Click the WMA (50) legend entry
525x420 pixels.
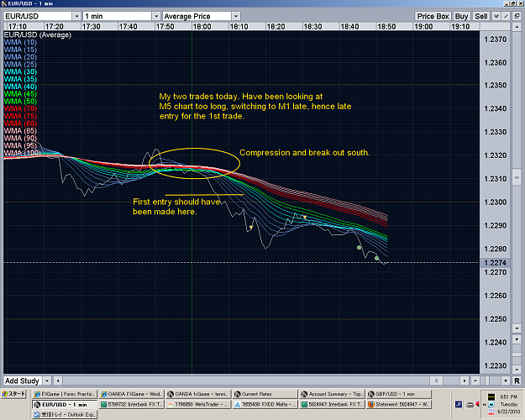click(20, 101)
